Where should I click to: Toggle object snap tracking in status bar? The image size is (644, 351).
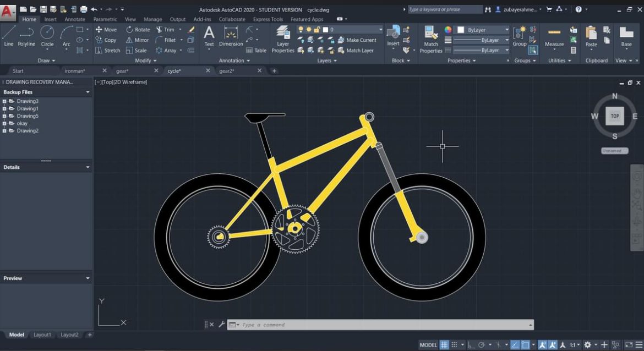[515, 345]
